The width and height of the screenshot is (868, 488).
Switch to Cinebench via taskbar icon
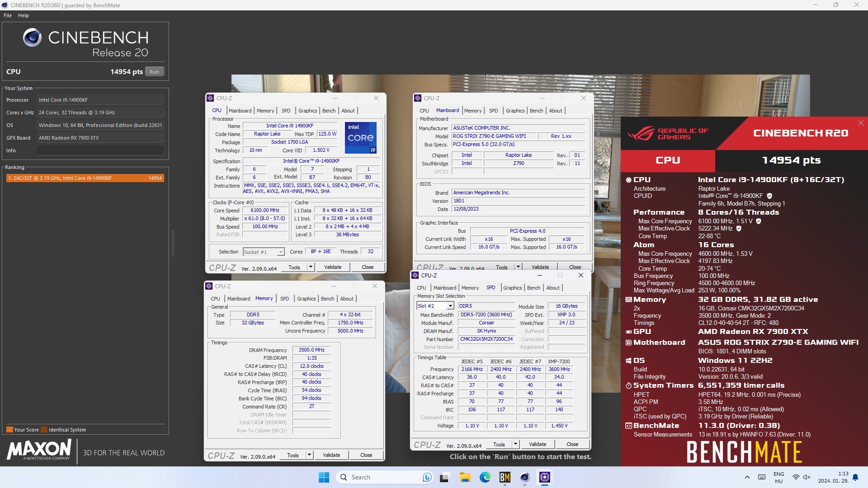pos(525,477)
